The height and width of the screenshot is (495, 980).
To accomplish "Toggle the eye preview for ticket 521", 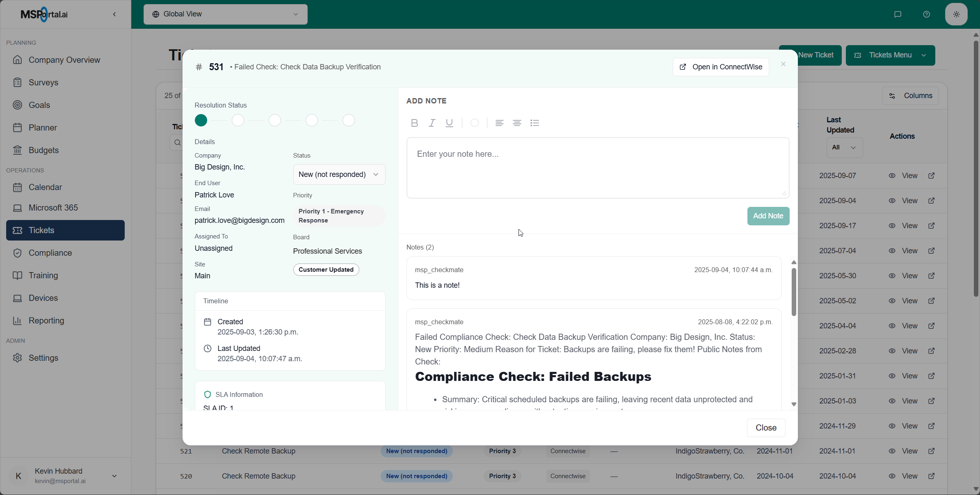I will click(891, 451).
